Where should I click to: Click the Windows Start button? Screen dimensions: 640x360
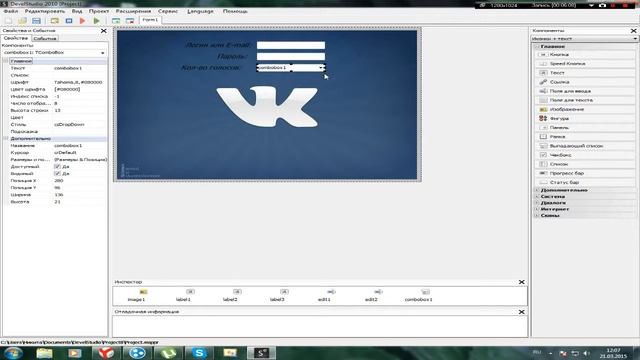[13, 353]
